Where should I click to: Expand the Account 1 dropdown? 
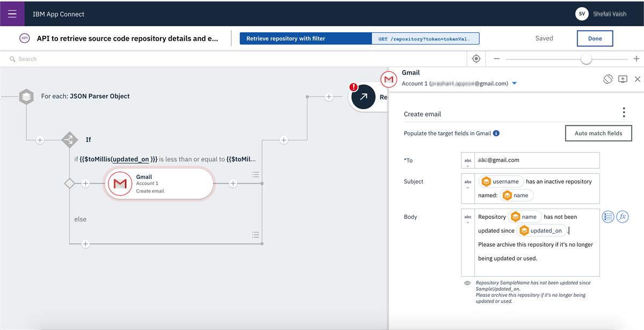click(514, 83)
